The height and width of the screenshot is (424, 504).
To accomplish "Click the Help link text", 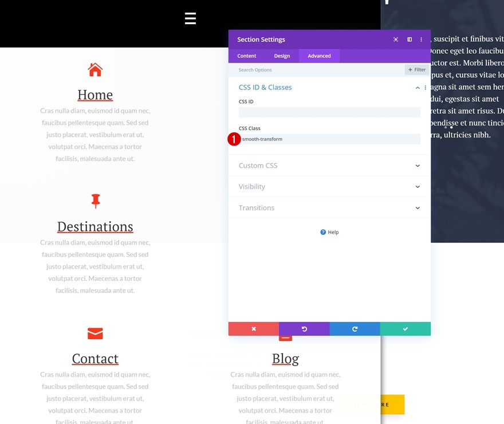I will coord(333,232).
